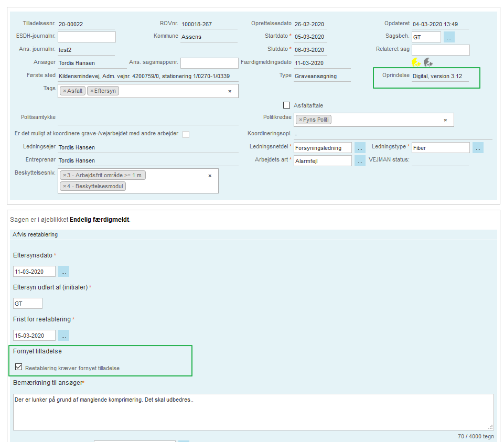Clear all Beskyttelsesniv. selections
The width and height of the screenshot is (504, 442).
pyautogui.click(x=210, y=176)
